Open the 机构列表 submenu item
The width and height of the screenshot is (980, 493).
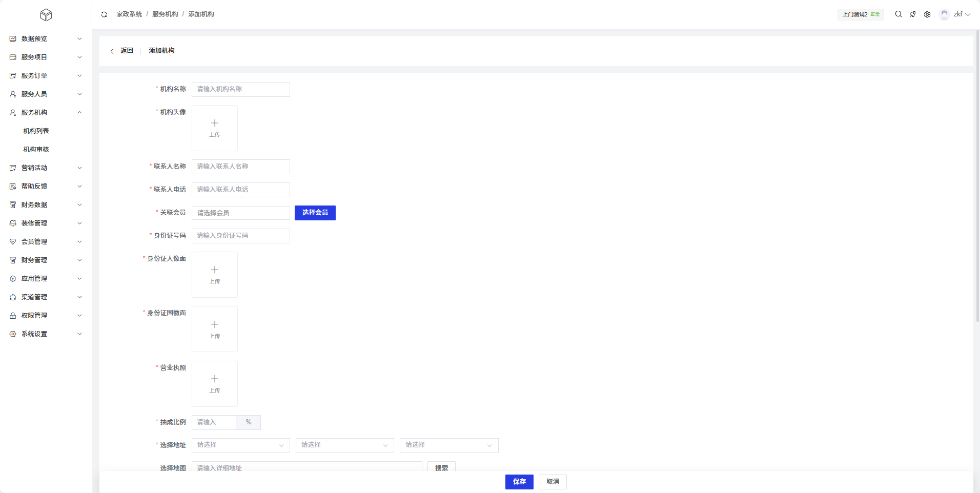point(36,131)
